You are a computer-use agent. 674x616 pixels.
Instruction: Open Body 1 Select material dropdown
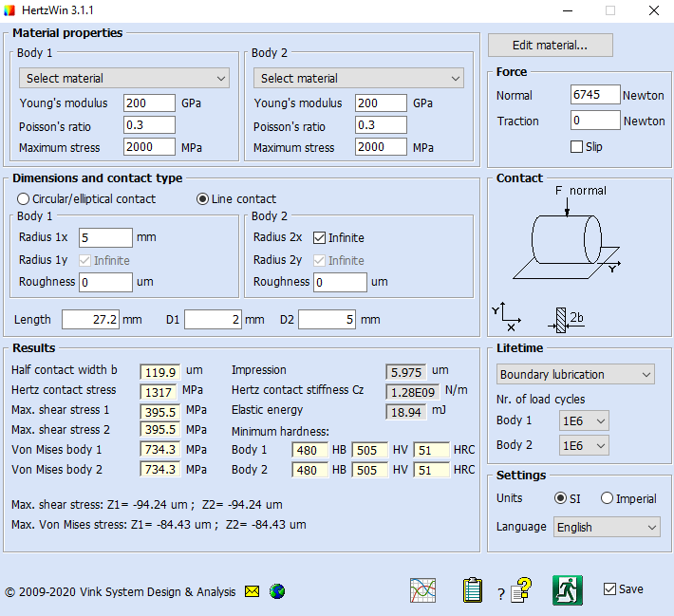123,78
